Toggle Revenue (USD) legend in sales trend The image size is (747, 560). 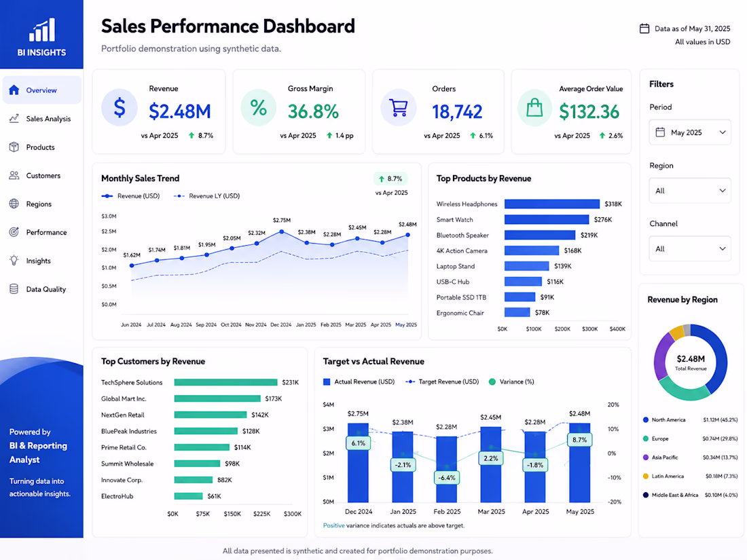130,195
